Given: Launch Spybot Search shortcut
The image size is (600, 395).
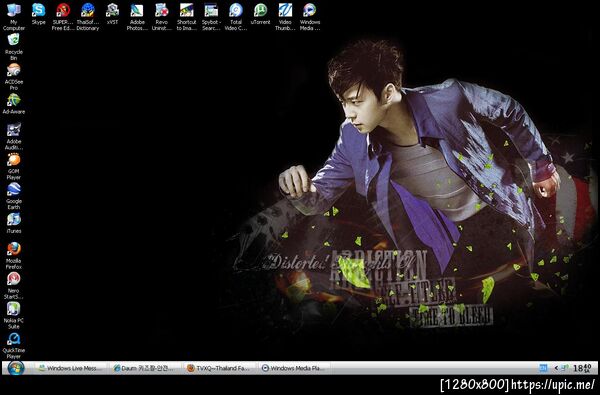Looking at the screenshot, I should point(211,16).
